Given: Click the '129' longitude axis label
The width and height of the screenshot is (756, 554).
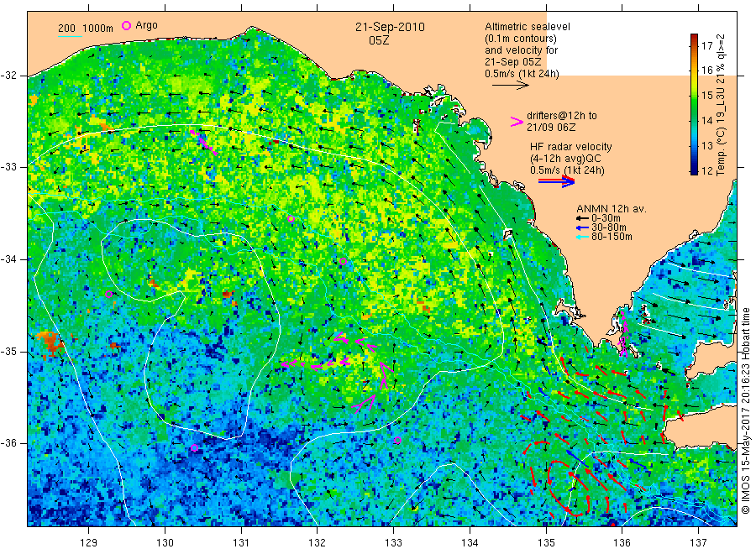Looking at the screenshot, I should (89, 543).
